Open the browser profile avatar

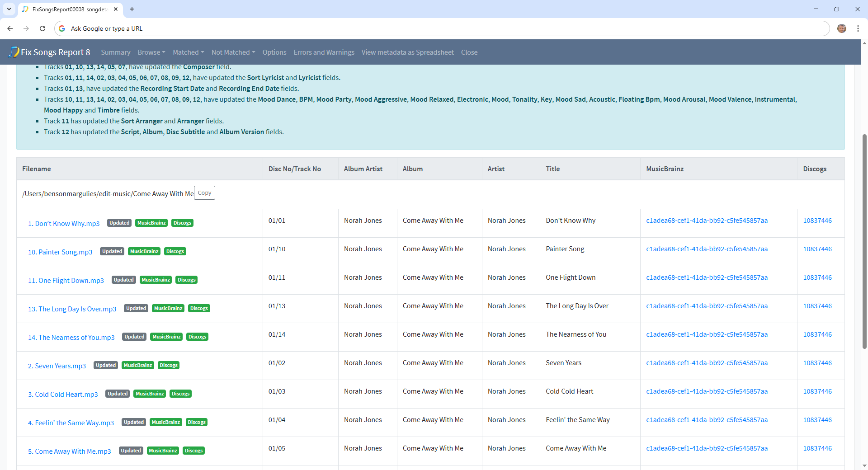coord(841,28)
